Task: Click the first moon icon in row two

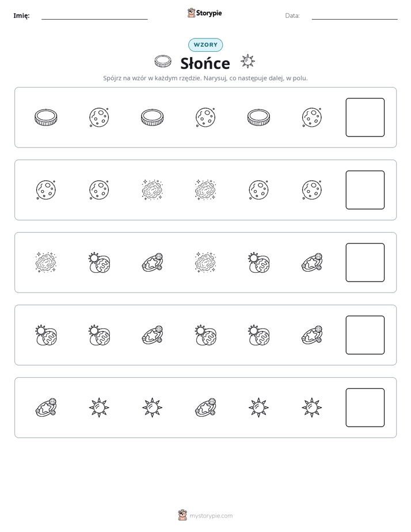Action: tap(46, 189)
